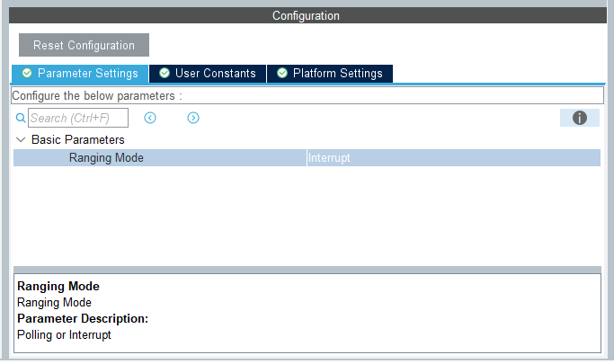Click the Configuration header title
The height and width of the screenshot is (364, 614).
pyautogui.click(x=306, y=15)
